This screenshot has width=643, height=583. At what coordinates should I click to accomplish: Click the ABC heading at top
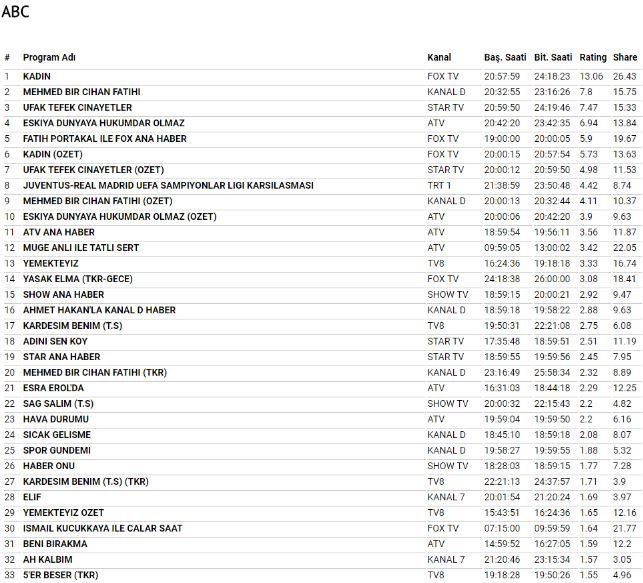(16, 12)
